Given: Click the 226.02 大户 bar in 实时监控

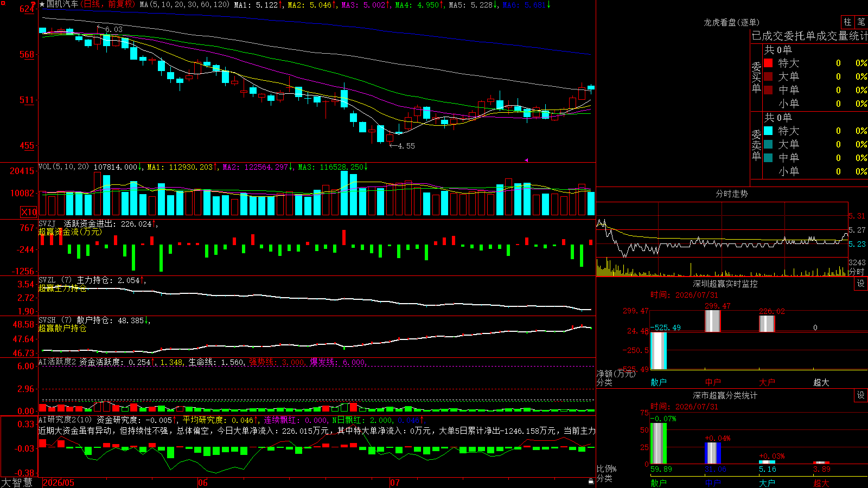Looking at the screenshot, I should tap(767, 324).
